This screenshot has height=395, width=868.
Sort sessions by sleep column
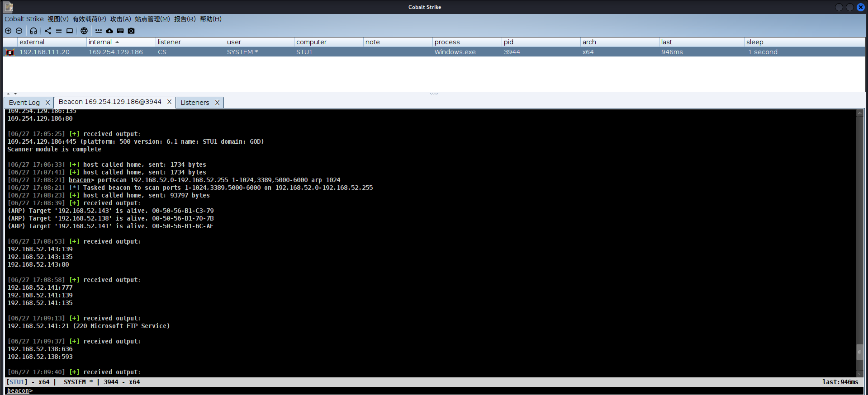point(804,42)
